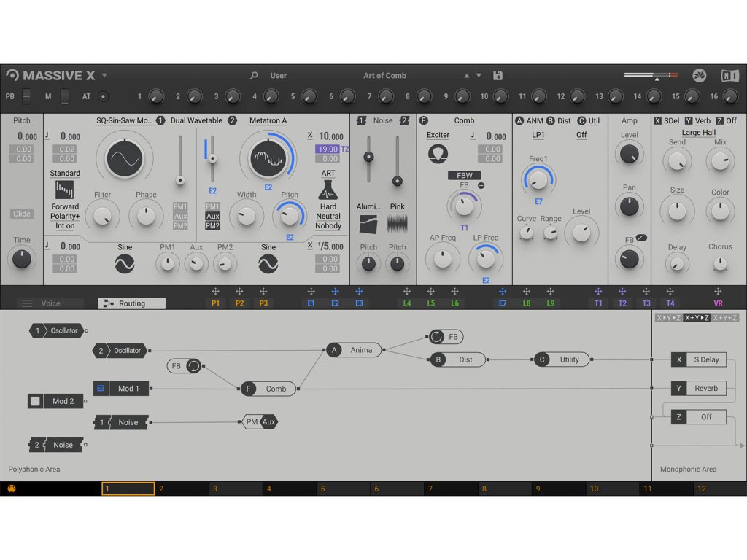Screen dimensions: 747x560
Task: Click the Mod 1 Sine wave icon
Action: click(124, 264)
